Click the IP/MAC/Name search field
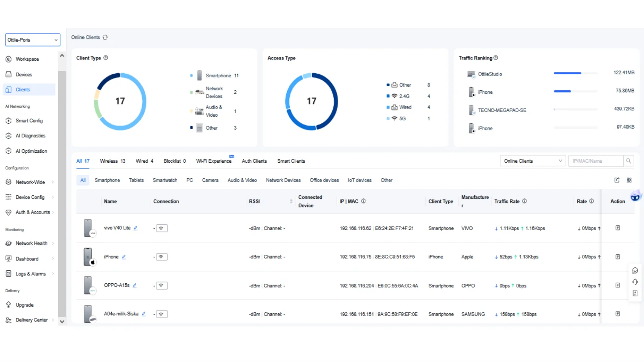 tap(596, 161)
